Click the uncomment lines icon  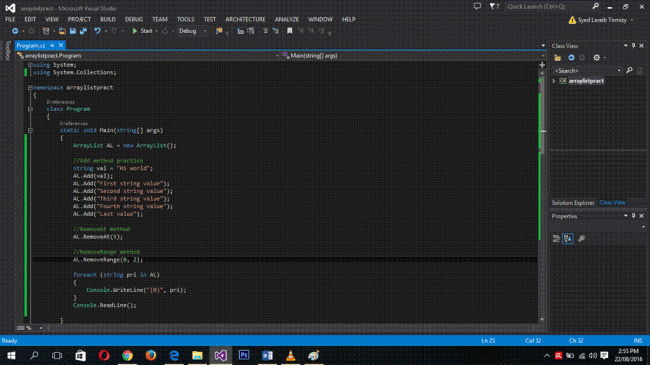(x=275, y=31)
